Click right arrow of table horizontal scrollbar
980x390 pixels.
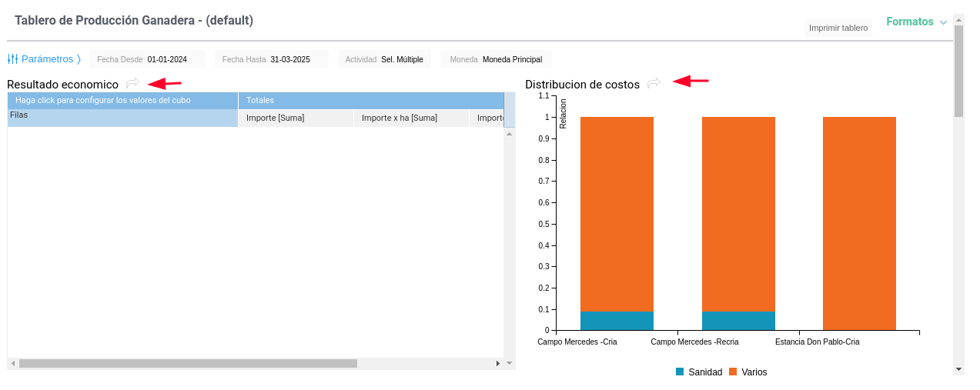point(498,363)
